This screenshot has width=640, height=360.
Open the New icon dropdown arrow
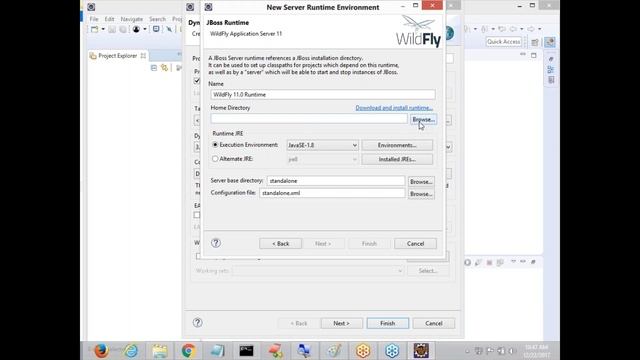click(x=103, y=29)
